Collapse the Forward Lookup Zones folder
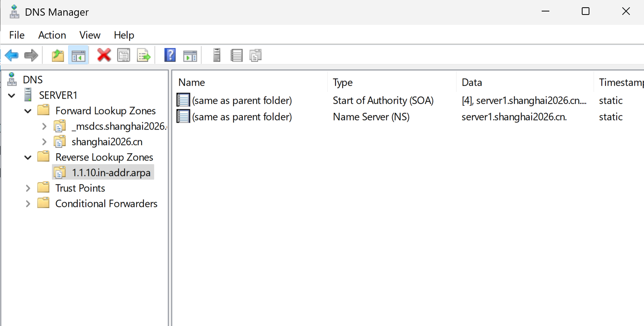 point(28,111)
